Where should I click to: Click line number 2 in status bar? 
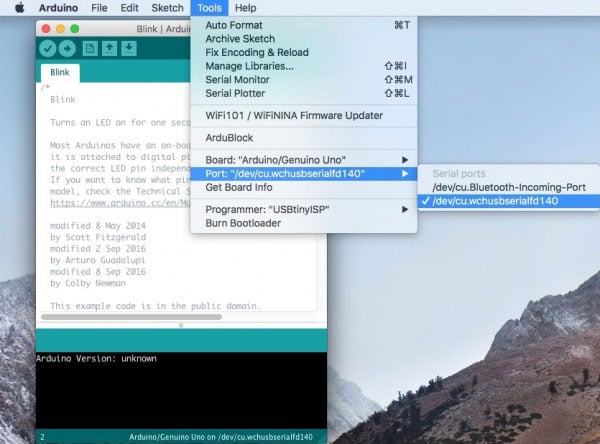pos(42,437)
